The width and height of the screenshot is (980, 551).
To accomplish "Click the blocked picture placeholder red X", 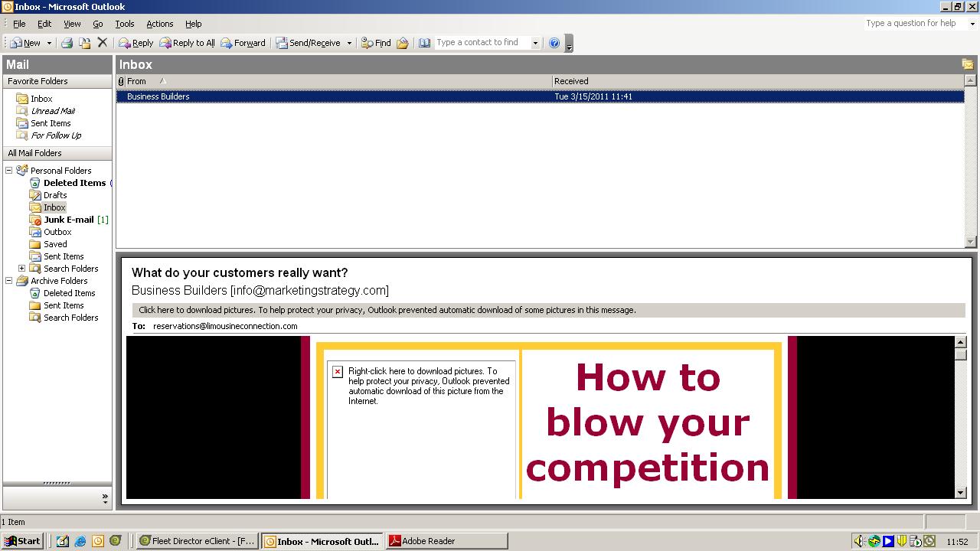I will pyautogui.click(x=338, y=372).
